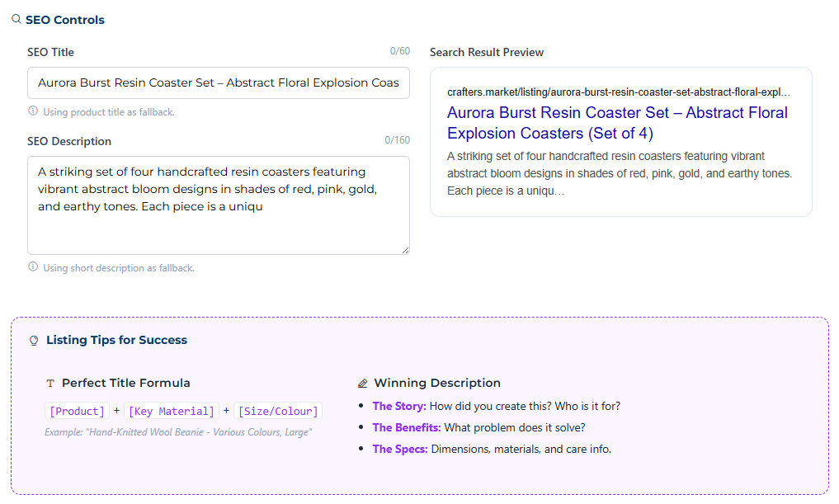Select the [Size/Colour] formula tag
This screenshot has width=839, height=504.
coord(278,411)
